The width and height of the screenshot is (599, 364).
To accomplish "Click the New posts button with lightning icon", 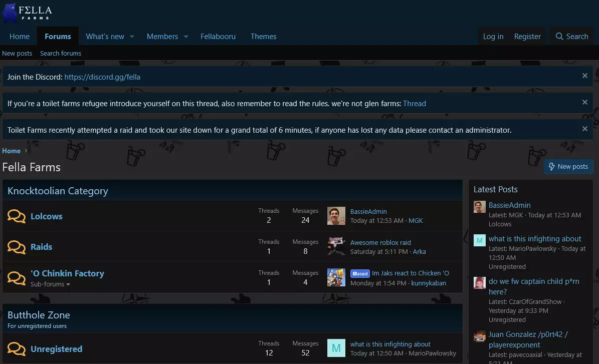I will [x=568, y=166].
